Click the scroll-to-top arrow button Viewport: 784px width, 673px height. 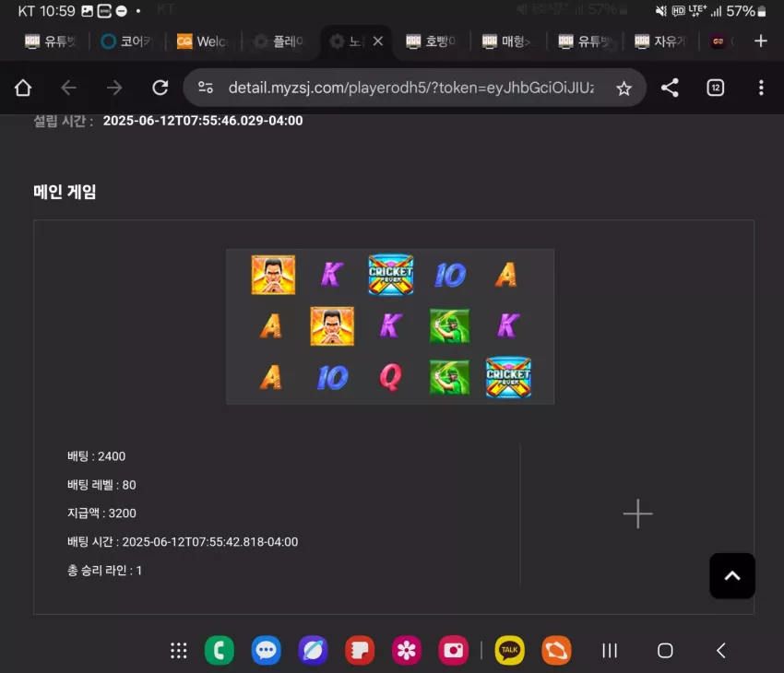pos(732,575)
